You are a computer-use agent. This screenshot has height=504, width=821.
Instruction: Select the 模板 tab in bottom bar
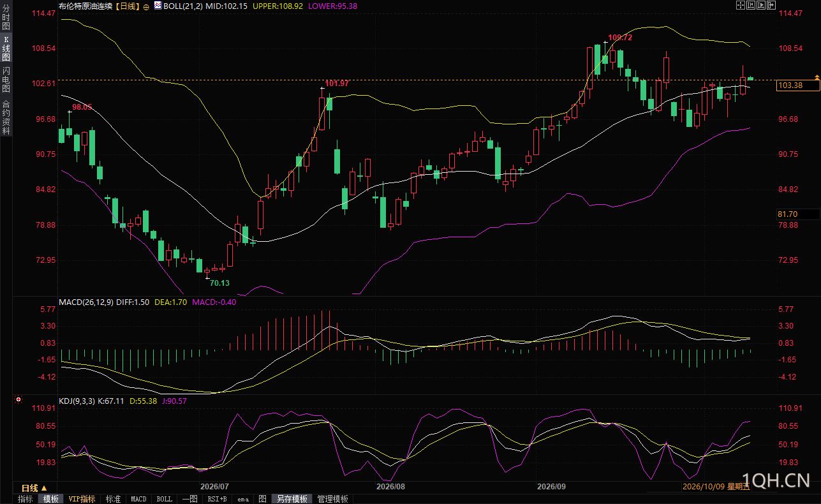click(x=50, y=499)
